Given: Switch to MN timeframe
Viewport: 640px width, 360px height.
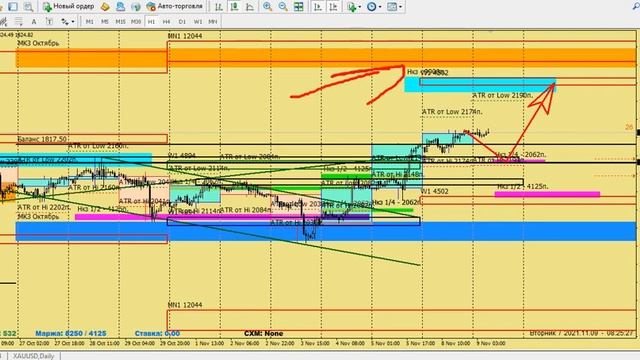Looking at the screenshot, I should pos(213,22).
